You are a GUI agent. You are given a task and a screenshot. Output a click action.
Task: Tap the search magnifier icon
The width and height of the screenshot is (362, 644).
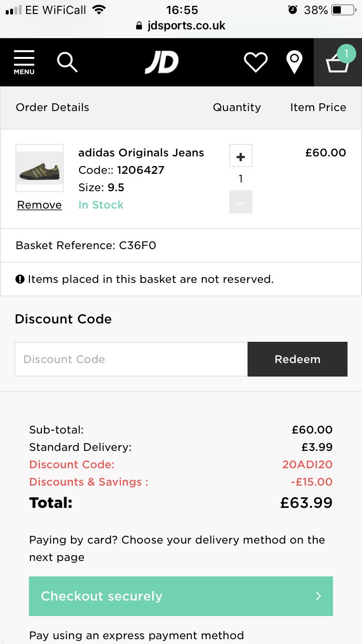[x=67, y=62]
